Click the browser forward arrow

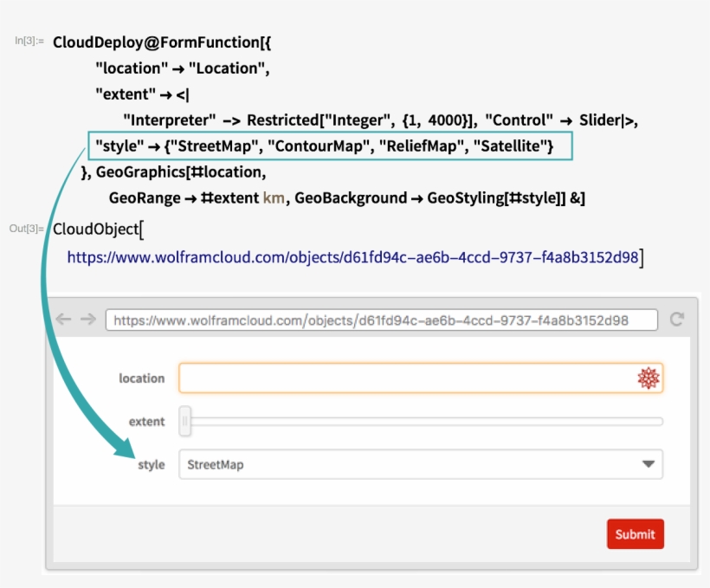87,320
